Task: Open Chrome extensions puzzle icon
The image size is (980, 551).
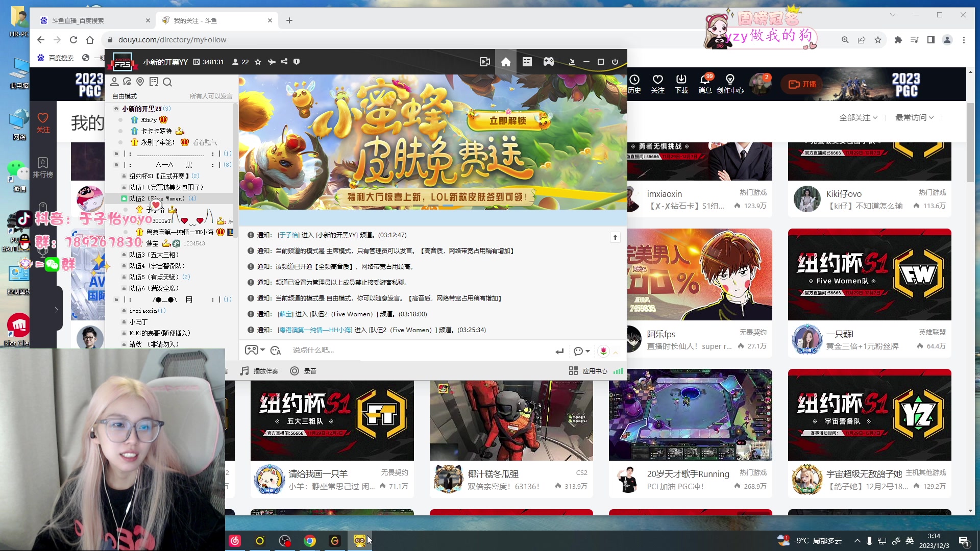Action: point(898,40)
